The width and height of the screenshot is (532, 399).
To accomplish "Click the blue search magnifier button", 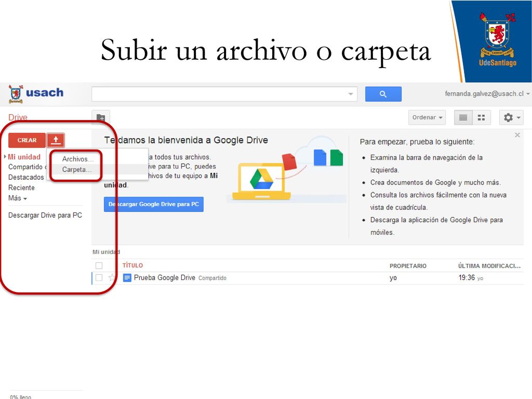I will (383, 94).
